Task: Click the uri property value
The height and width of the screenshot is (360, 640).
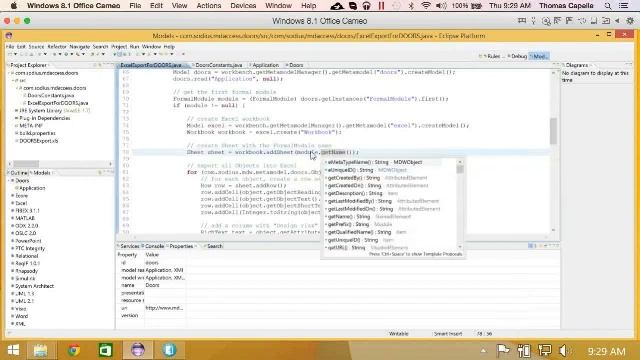Action: pyautogui.click(x=164, y=308)
